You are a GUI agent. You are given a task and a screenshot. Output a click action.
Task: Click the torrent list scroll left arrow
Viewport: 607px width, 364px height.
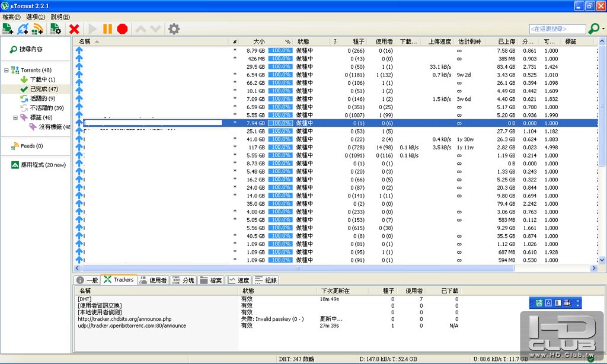pyautogui.click(x=77, y=268)
